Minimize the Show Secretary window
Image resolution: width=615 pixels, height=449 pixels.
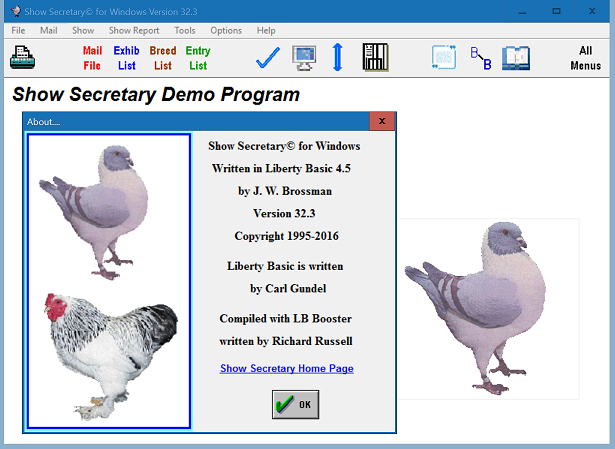(x=522, y=11)
